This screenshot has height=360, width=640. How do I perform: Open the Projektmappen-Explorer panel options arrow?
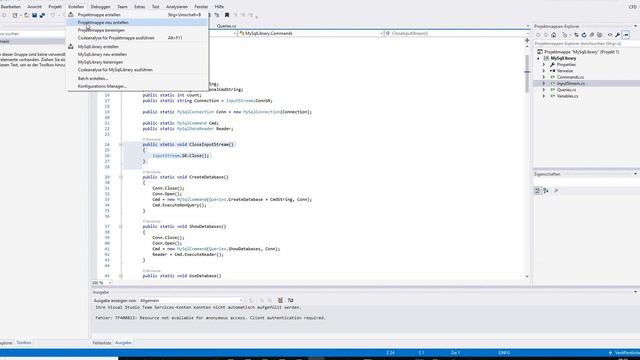click(635, 26)
